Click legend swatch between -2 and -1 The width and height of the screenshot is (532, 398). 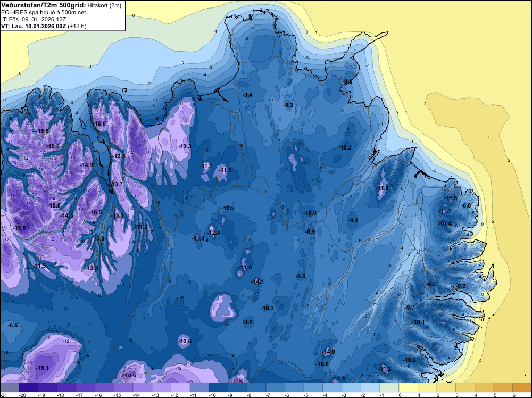(x=370, y=387)
